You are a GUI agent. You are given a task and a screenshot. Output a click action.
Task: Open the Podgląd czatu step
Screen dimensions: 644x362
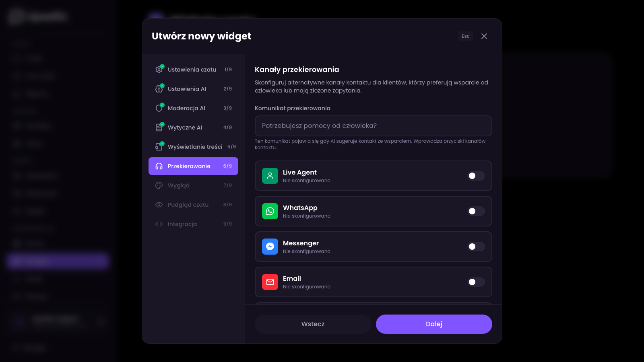coord(194,205)
